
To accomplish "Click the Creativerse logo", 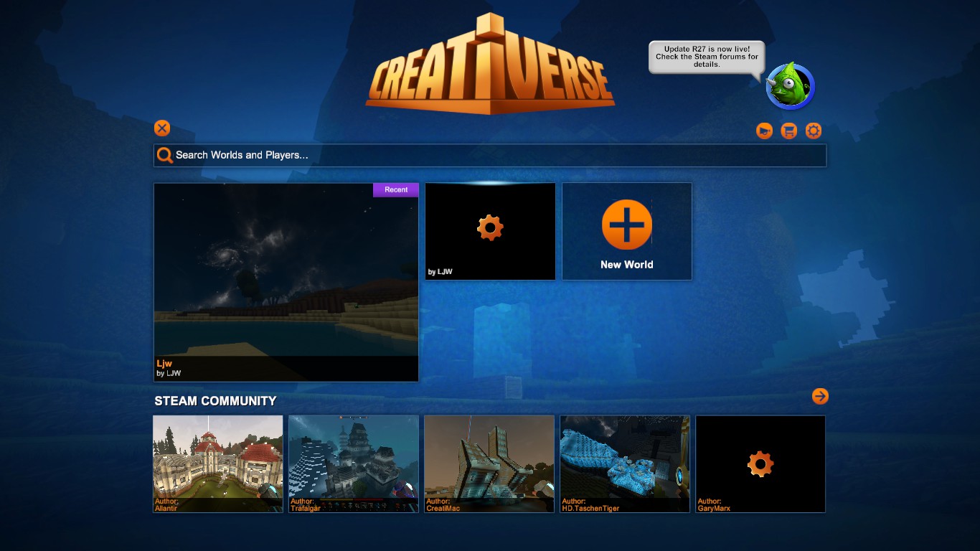I will tap(490, 65).
